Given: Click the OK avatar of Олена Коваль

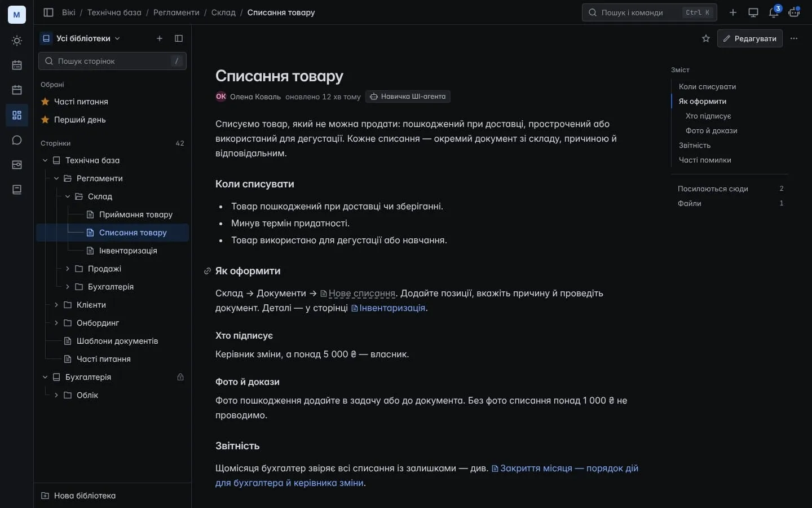Looking at the screenshot, I should click(221, 97).
